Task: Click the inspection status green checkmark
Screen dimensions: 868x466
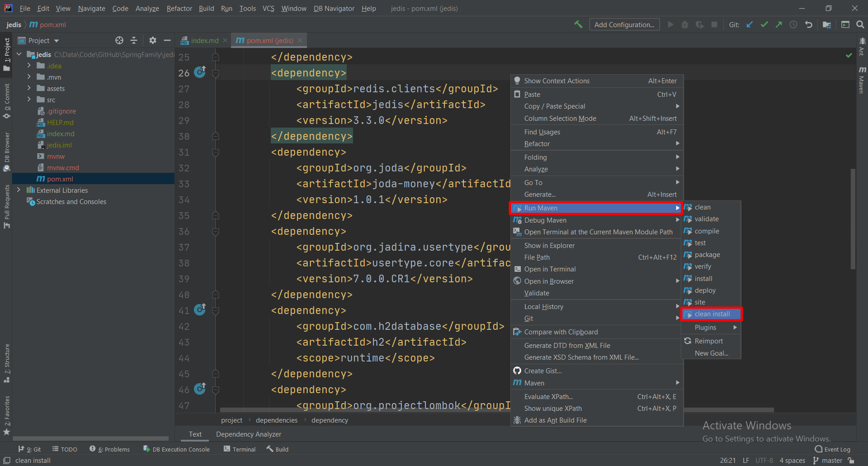Action: pos(849,56)
